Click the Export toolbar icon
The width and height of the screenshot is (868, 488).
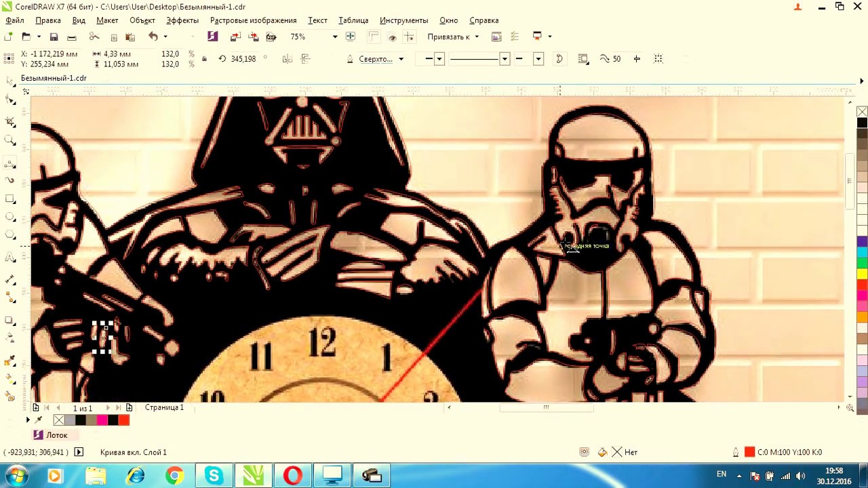[x=254, y=37]
